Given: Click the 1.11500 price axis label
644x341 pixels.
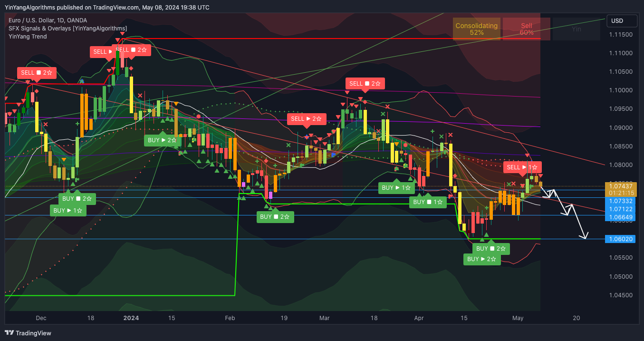Looking at the screenshot, I should coord(622,35).
